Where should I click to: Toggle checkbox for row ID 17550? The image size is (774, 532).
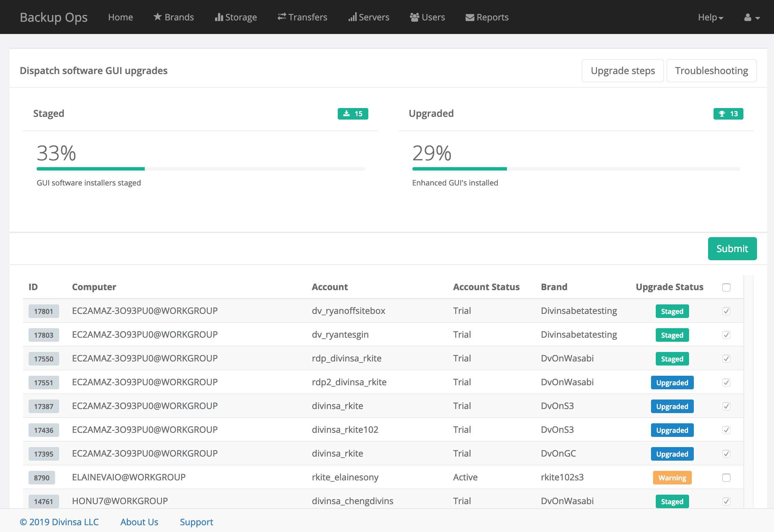[726, 359]
